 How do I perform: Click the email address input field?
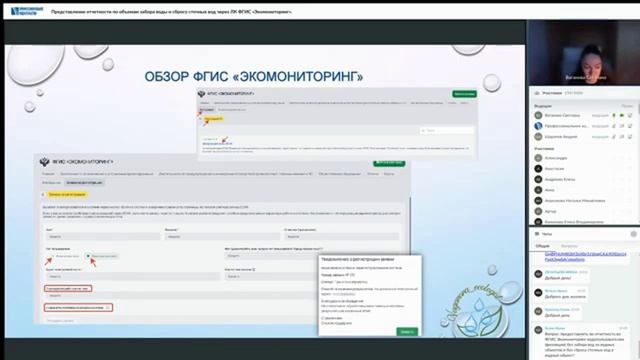132,276
